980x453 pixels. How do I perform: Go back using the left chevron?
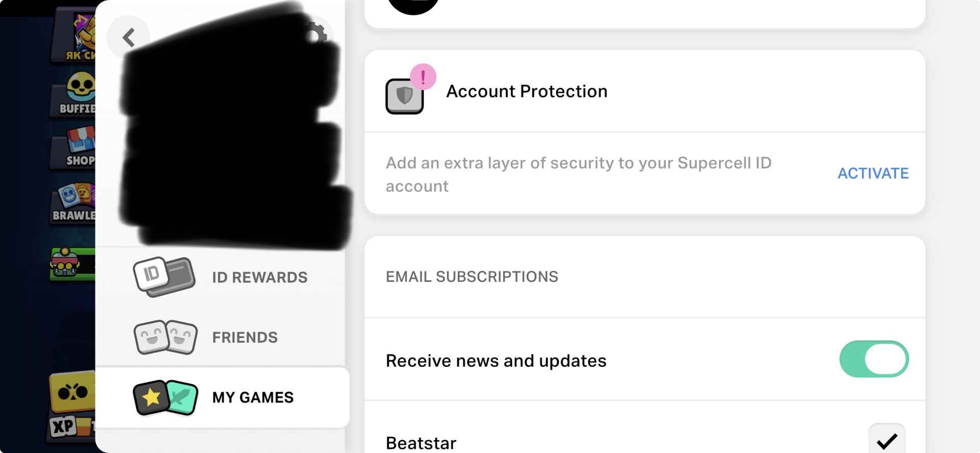click(x=129, y=37)
